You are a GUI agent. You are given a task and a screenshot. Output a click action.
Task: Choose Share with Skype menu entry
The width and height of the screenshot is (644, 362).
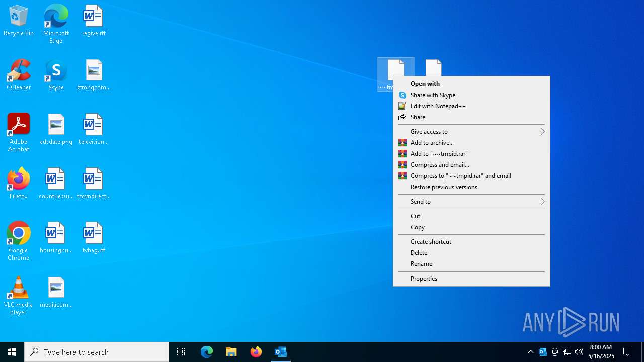[471, 95]
